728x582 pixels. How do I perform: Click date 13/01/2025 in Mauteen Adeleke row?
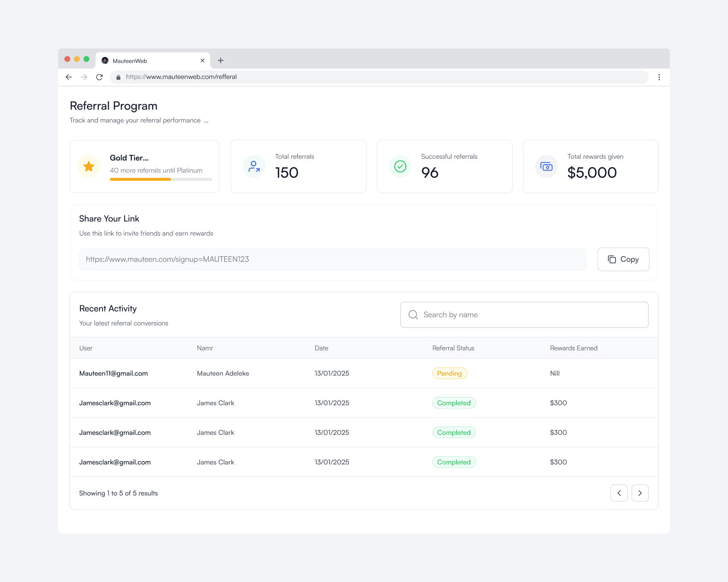click(x=332, y=373)
